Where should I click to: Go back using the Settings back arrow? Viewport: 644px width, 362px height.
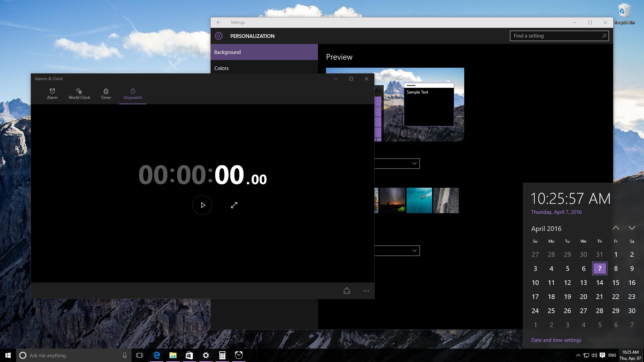(x=219, y=22)
